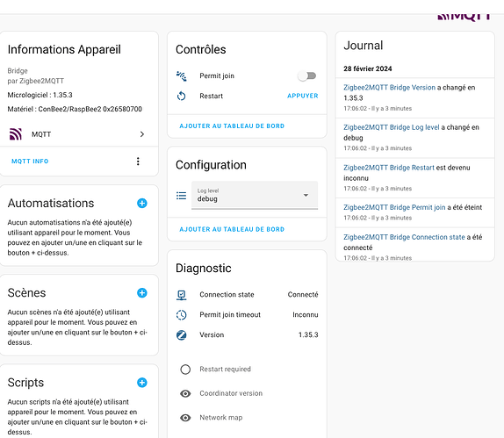This screenshot has width=504, height=438.
Task: Add a new script with plus icon
Action: pos(142,383)
